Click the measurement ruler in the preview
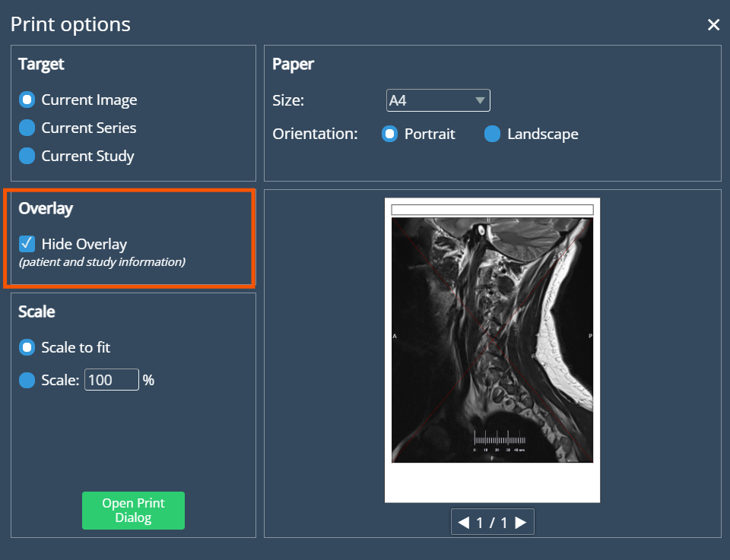This screenshot has width=730, height=560. tap(499, 440)
